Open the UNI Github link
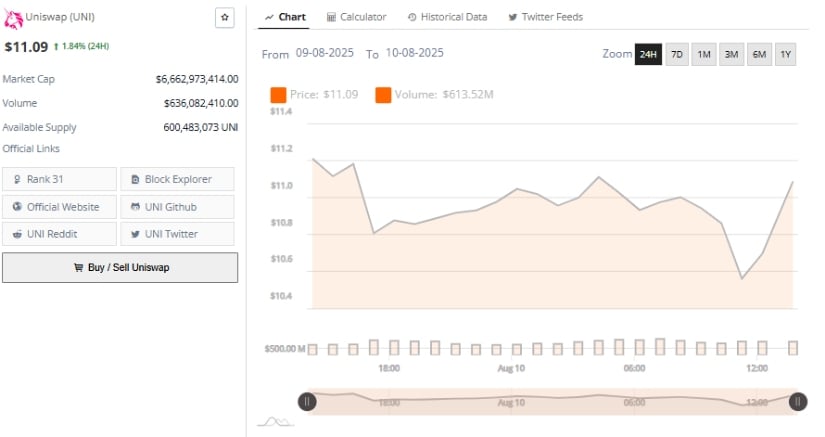 coord(177,207)
